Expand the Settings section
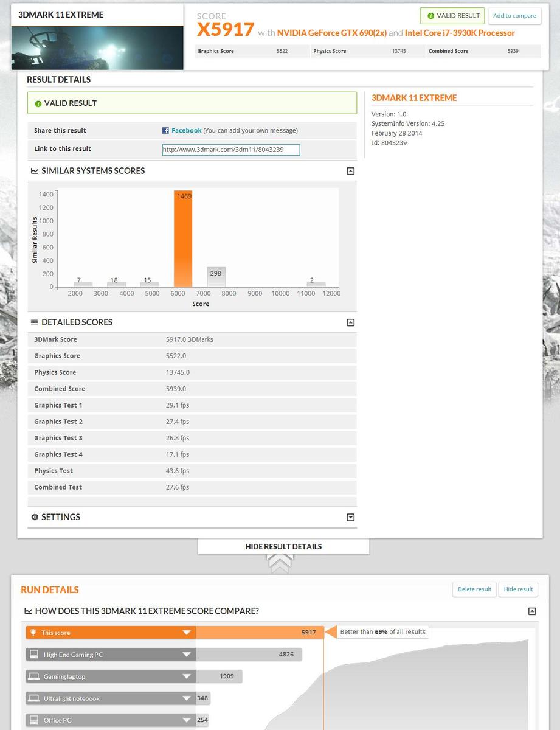 coord(350,517)
